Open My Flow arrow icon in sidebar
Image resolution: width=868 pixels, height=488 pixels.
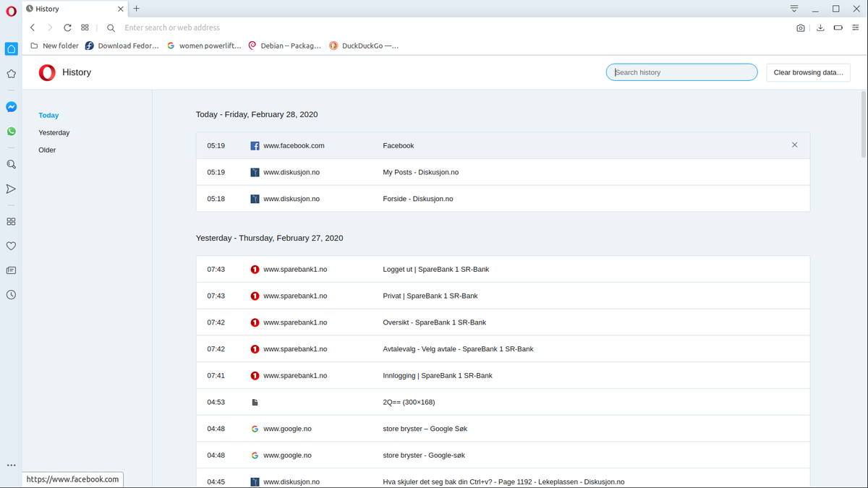11,189
